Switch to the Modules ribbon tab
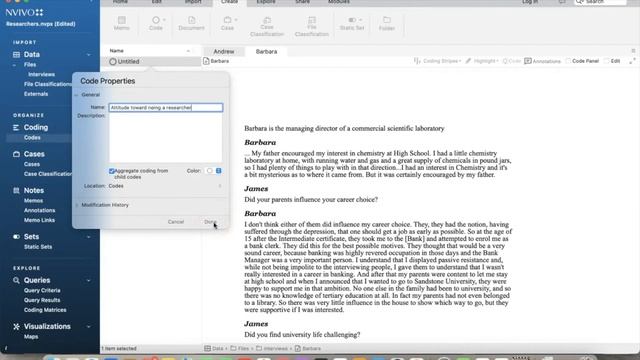This screenshot has height=360, width=640. [339, 2]
